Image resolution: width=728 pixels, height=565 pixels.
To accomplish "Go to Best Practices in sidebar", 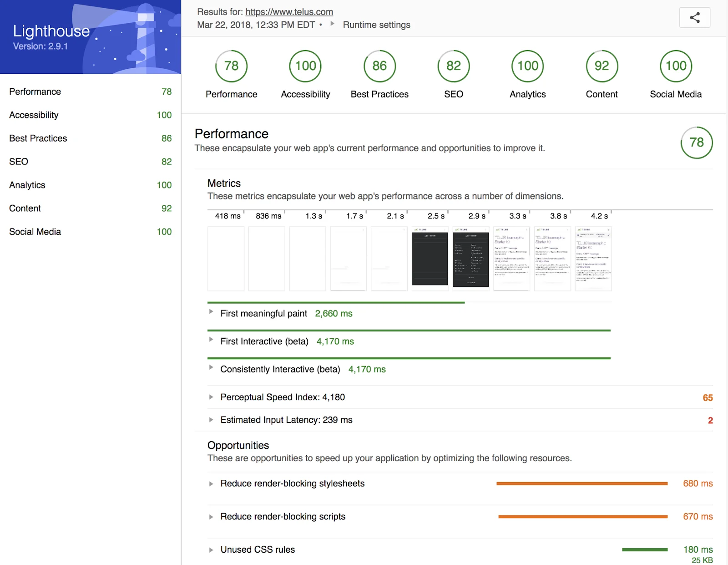I will click(91, 138).
